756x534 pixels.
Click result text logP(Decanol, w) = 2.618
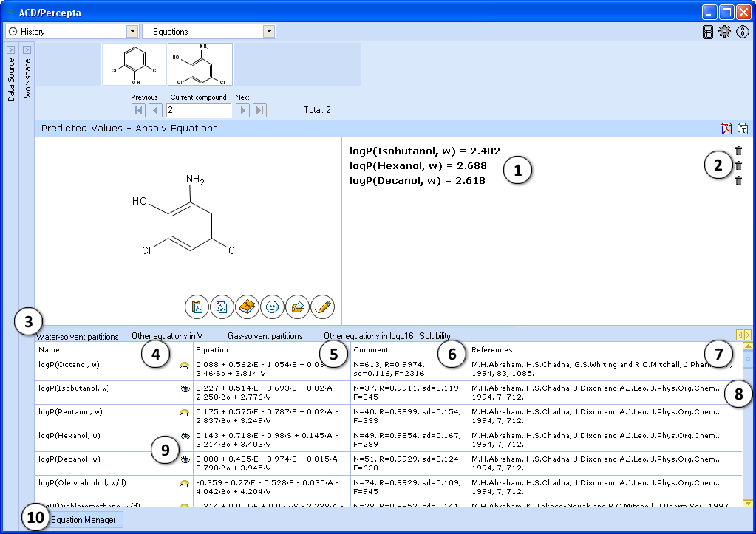(x=418, y=181)
